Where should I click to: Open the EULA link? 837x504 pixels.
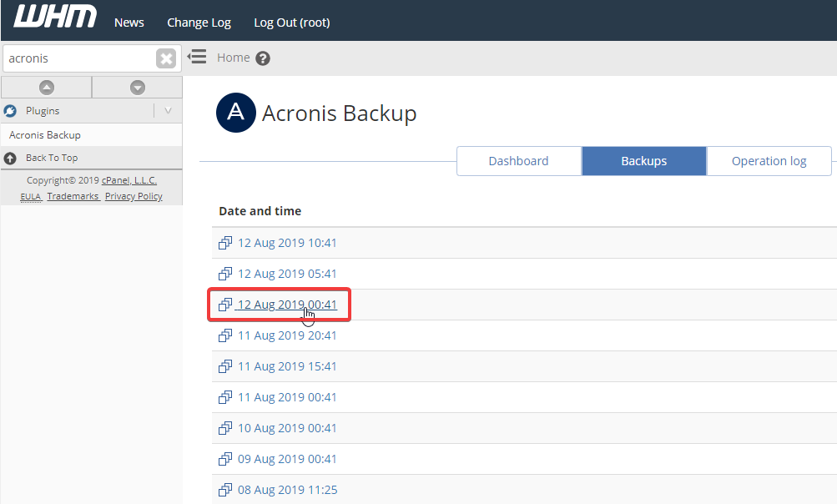30,196
